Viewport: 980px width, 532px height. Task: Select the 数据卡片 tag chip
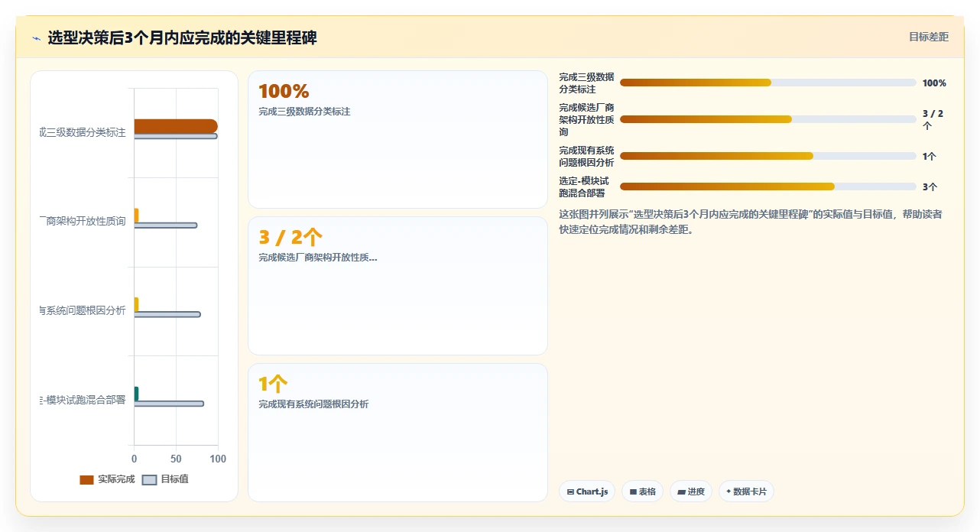coord(746,491)
